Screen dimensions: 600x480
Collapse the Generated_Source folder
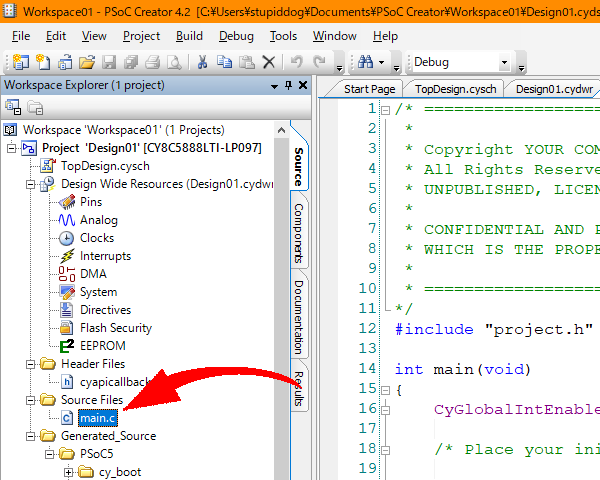point(31,436)
